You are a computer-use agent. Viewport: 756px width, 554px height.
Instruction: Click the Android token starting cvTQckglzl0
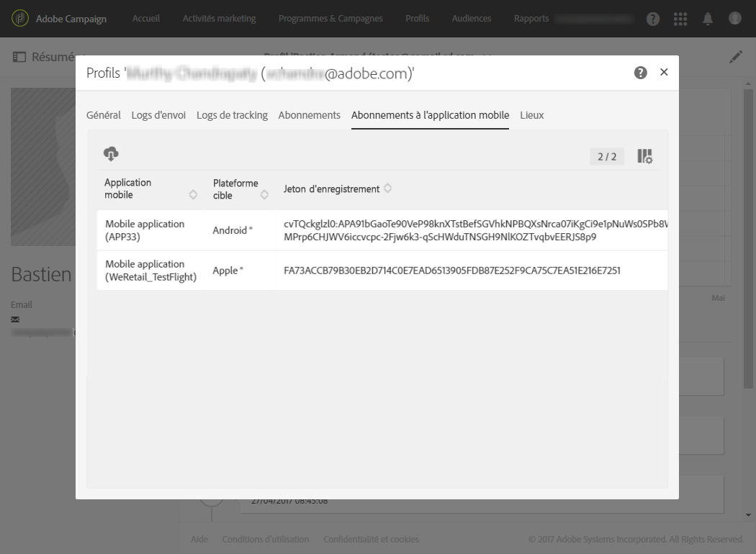(x=476, y=230)
